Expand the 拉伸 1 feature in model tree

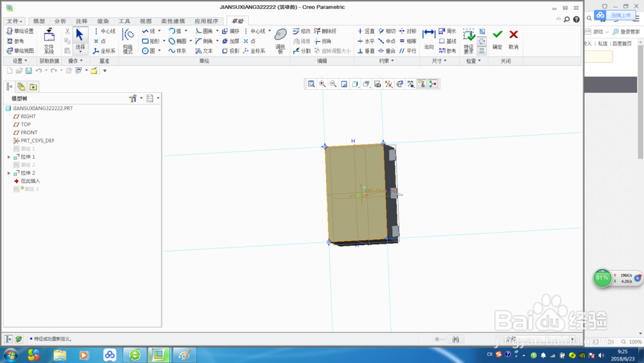click(x=9, y=157)
